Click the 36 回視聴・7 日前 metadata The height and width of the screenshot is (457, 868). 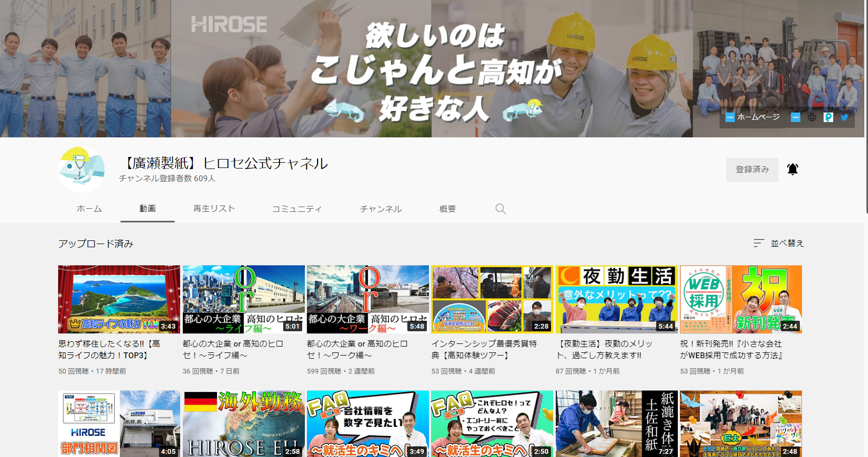pyautogui.click(x=211, y=371)
